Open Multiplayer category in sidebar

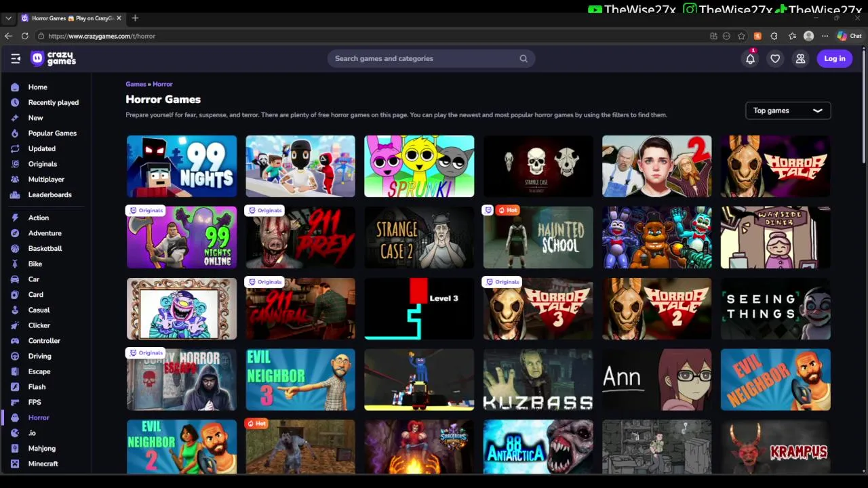(x=46, y=179)
